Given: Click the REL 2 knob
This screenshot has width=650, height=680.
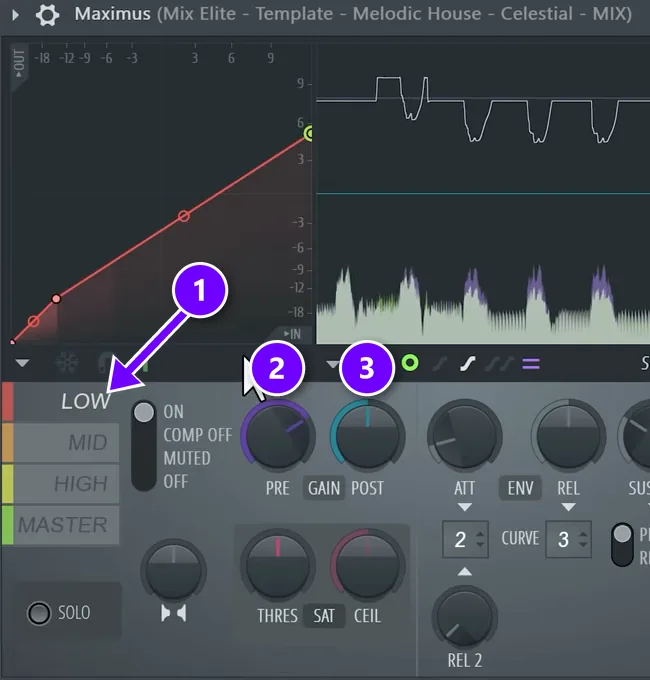Looking at the screenshot, I should tap(464, 617).
